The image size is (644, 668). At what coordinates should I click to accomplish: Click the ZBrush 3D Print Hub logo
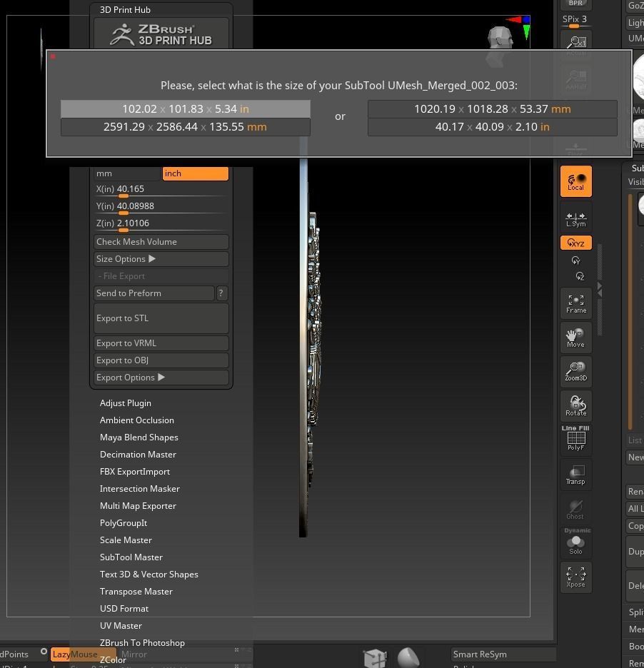(161, 34)
